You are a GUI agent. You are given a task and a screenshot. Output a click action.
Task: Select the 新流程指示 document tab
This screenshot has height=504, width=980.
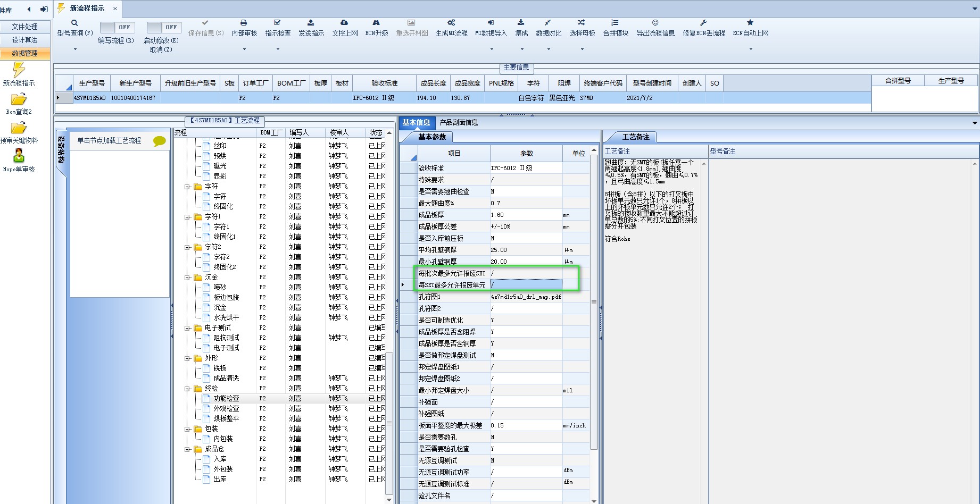pos(87,9)
